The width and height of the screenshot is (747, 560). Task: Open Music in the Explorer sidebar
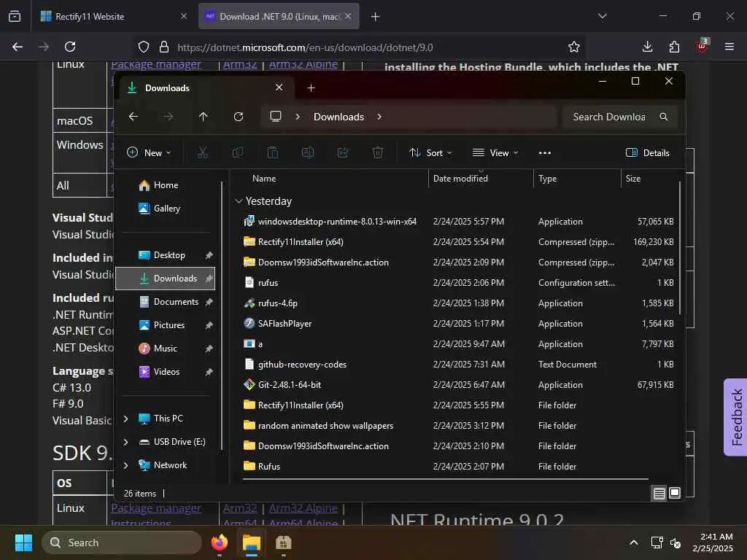[x=166, y=348]
